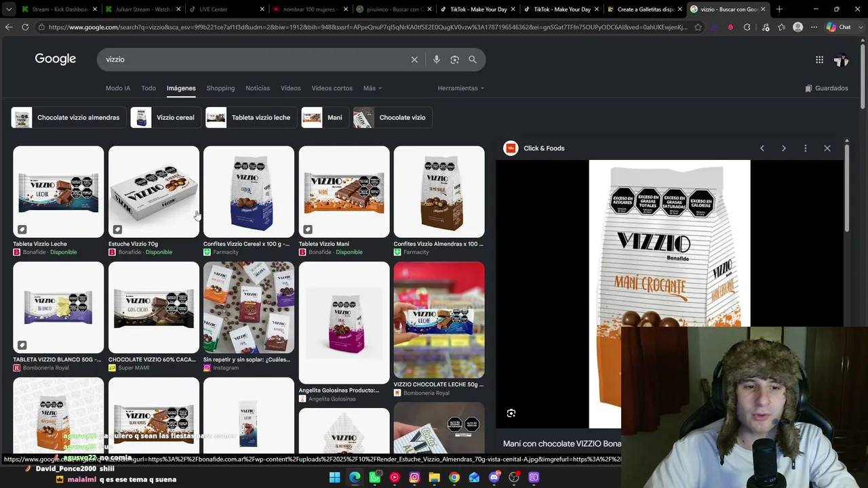Switch to Videos cortos results tab
Screen dimensions: 868x488
click(x=332, y=88)
